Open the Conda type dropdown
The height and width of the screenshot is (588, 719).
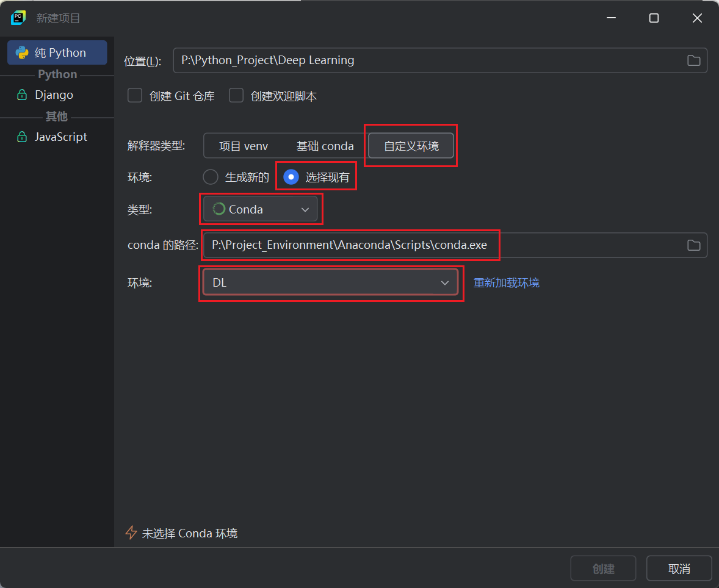click(x=261, y=209)
